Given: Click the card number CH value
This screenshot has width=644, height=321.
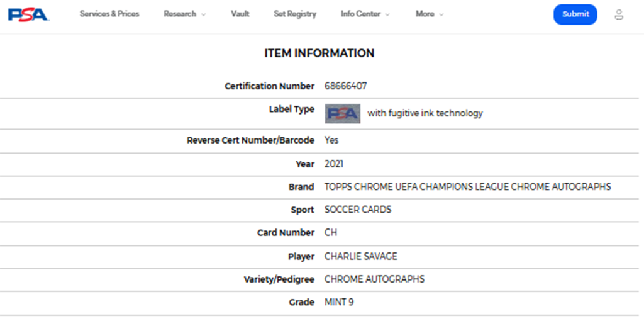Looking at the screenshot, I should pyautogui.click(x=331, y=232).
